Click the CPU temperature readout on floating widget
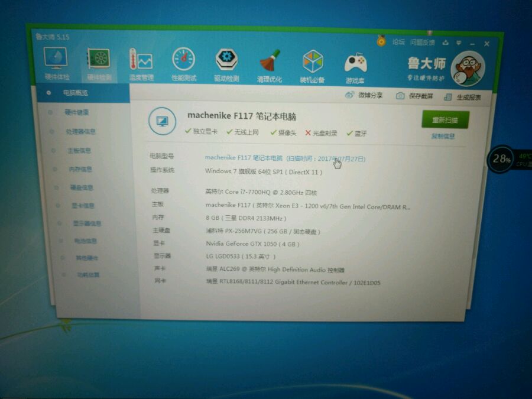The width and height of the screenshot is (532, 399). pos(524,160)
